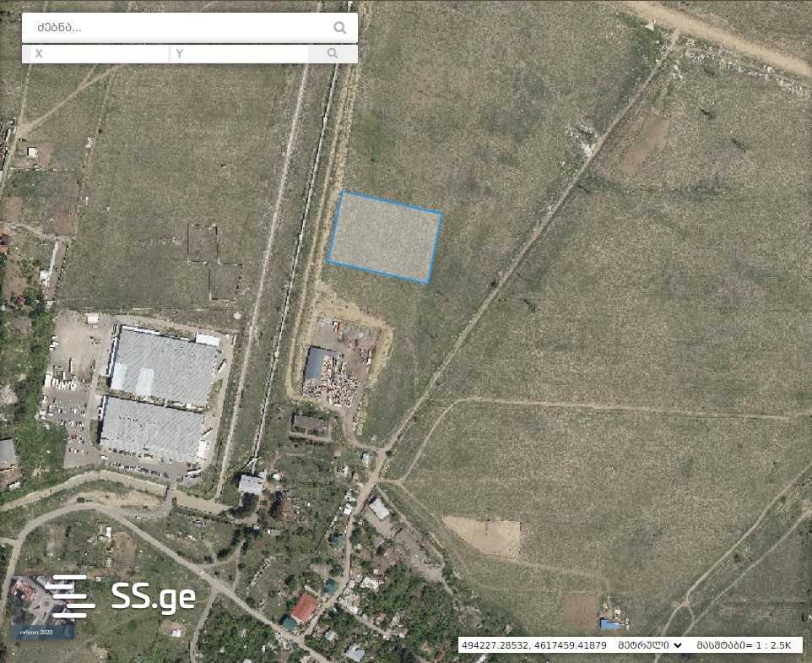Click the მასშტაბი 1 : 2.5K scale readout
Screen dimensions: 812x663
[x=744, y=645]
